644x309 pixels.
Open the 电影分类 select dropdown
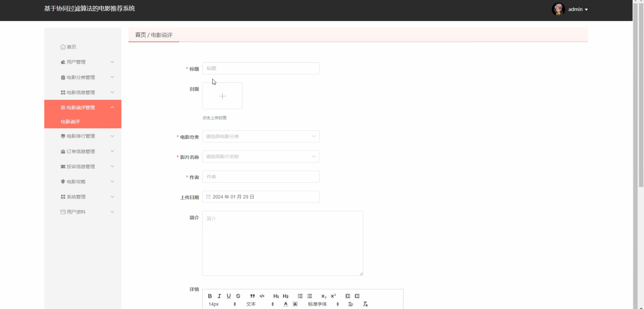[x=261, y=136]
